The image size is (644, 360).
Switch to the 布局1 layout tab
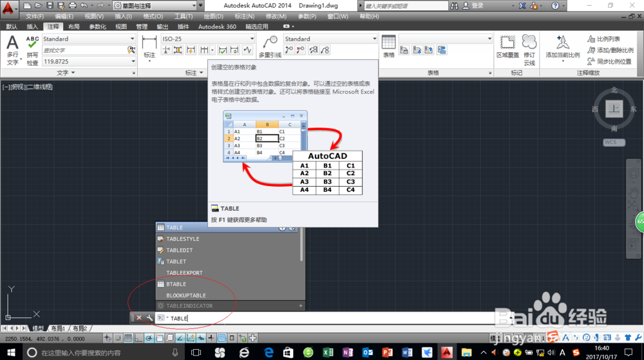pyautogui.click(x=58, y=328)
